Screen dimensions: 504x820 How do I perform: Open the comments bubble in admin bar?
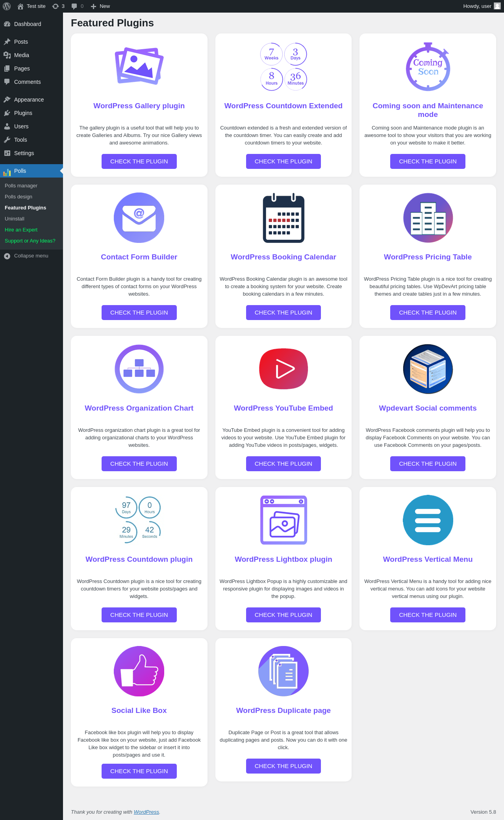74,6
